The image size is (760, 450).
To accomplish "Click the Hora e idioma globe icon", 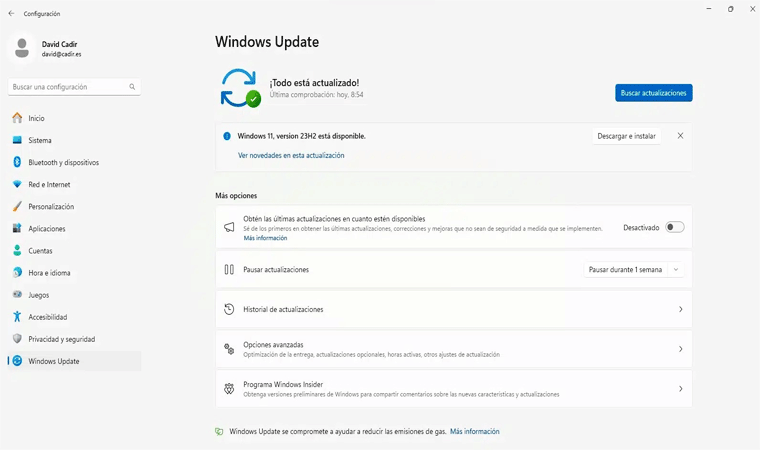I will click(17, 273).
